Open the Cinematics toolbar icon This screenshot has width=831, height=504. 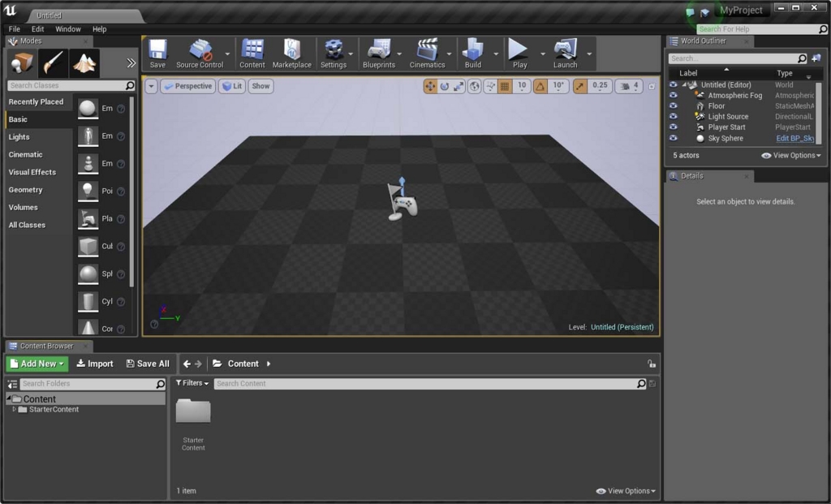coord(427,54)
